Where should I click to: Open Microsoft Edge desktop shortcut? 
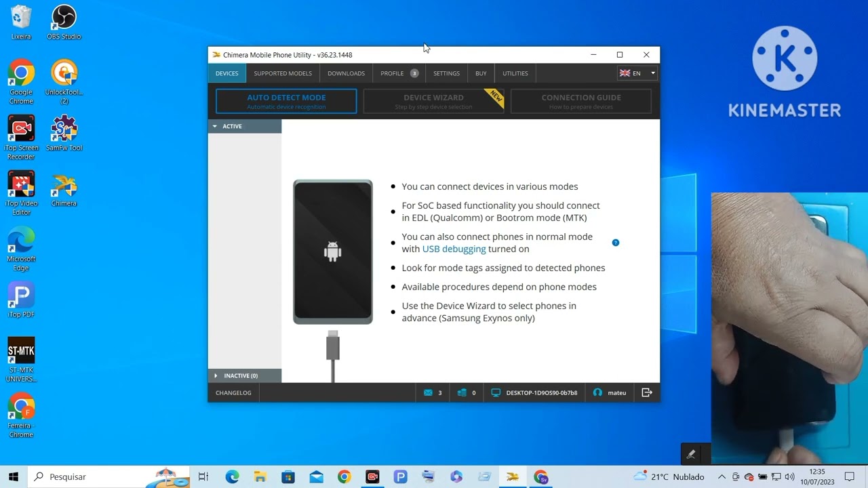pyautogui.click(x=21, y=249)
